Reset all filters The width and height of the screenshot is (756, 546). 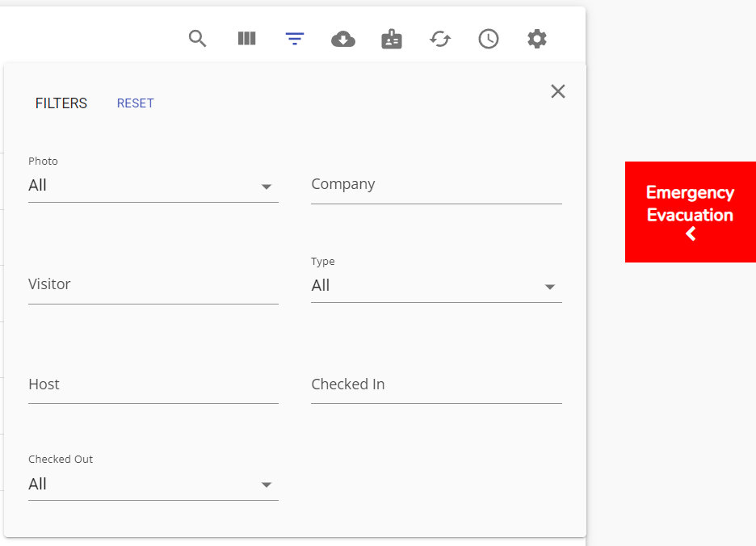(135, 103)
